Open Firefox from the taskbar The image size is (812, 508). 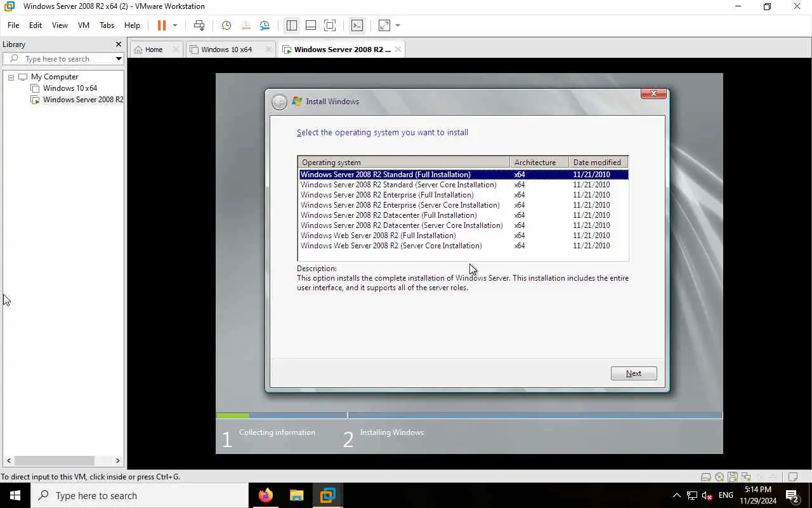click(x=266, y=495)
